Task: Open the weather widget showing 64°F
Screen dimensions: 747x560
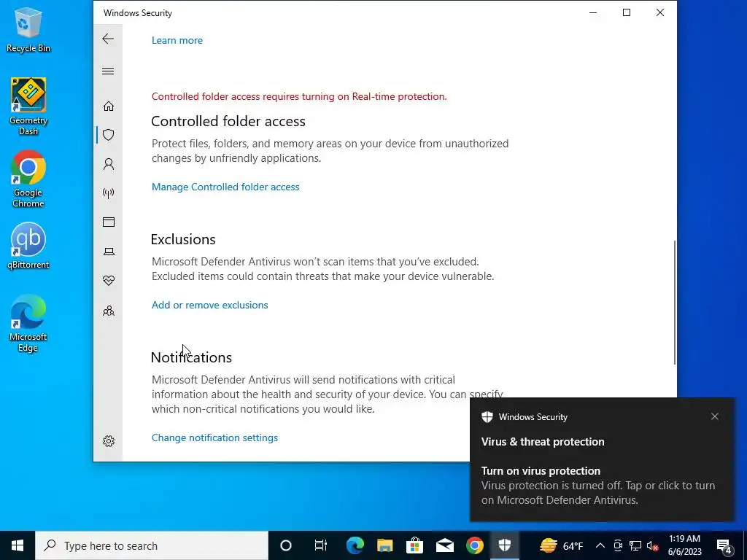Action: pyautogui.click(x=561, y=545)
